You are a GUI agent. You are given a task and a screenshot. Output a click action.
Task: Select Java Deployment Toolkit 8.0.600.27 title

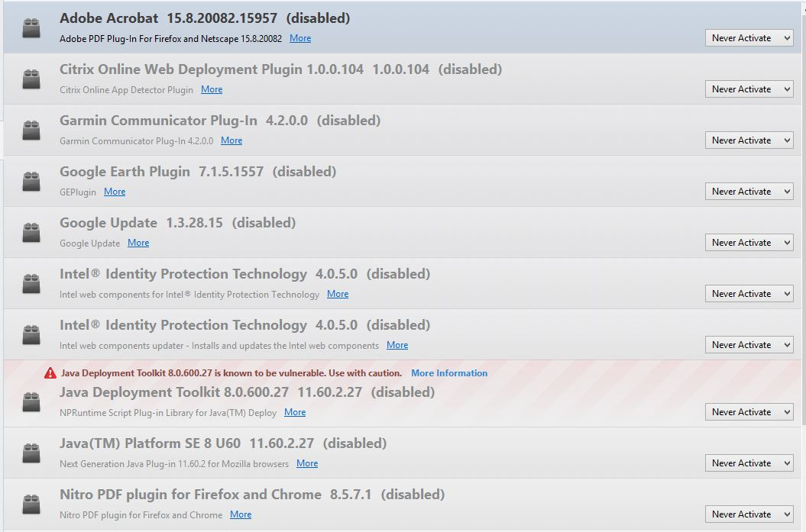(174, 392)
